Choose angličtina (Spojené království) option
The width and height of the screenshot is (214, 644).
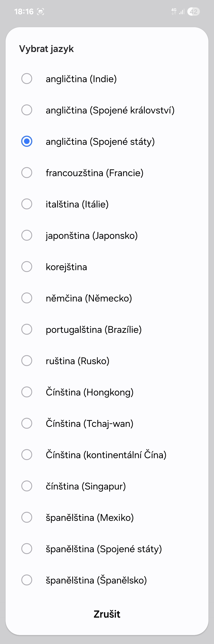(x=27, y=110)
